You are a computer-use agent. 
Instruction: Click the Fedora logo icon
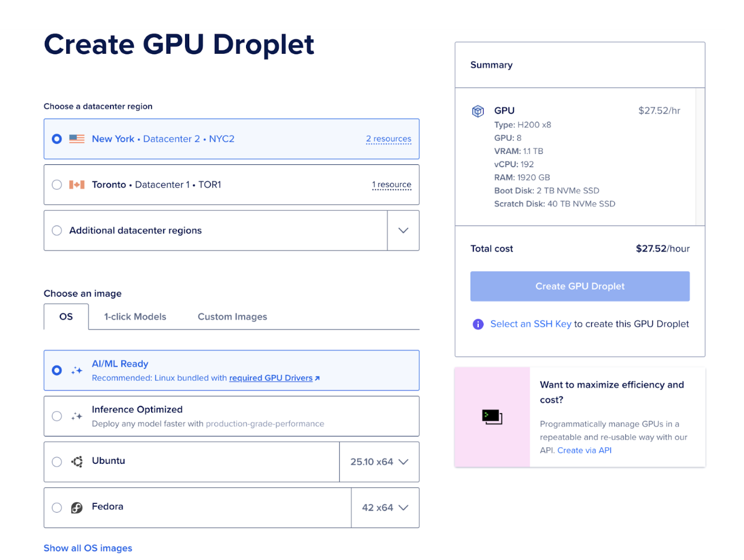click(x=76, y=507)
